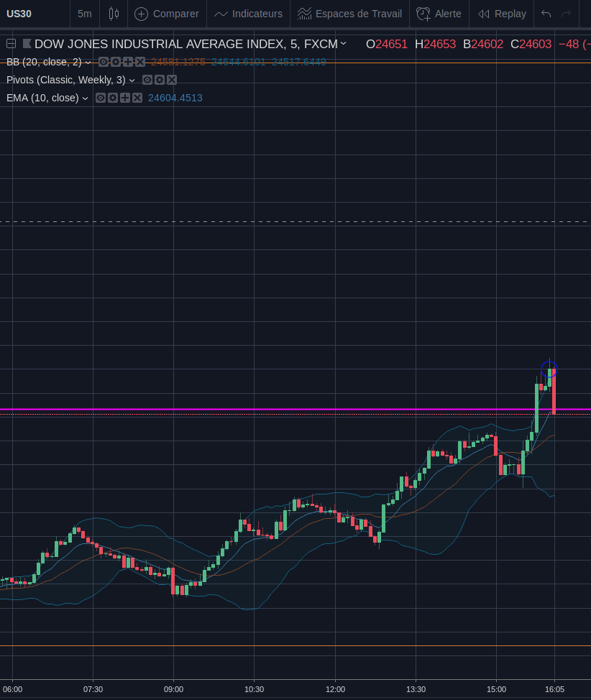This screenshot has height=700, width=591.
Task: Click the redo arrow icon
Action: pos(566,14)
